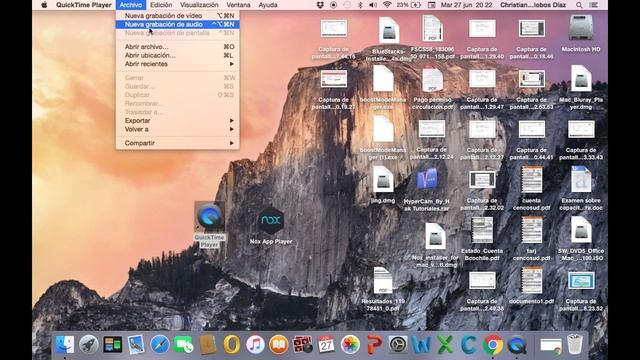Choose Nueva grabación de audio menu entry

tap(178, 24)
